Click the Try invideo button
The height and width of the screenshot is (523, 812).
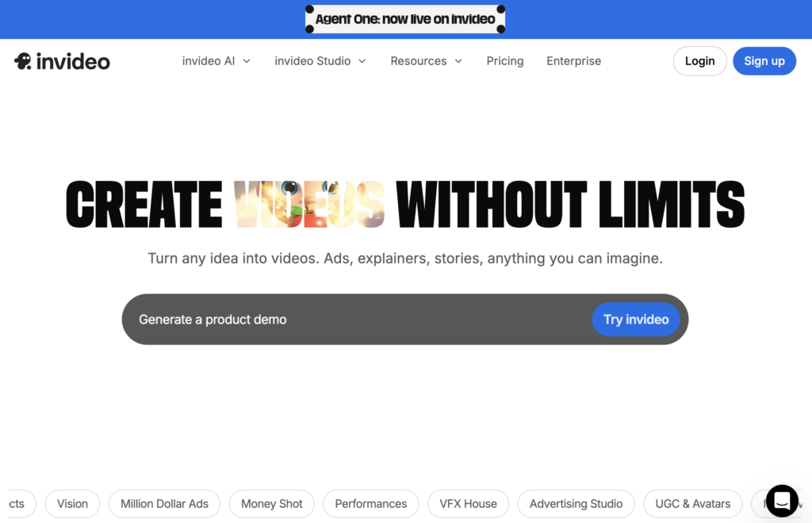coord(636,319)
